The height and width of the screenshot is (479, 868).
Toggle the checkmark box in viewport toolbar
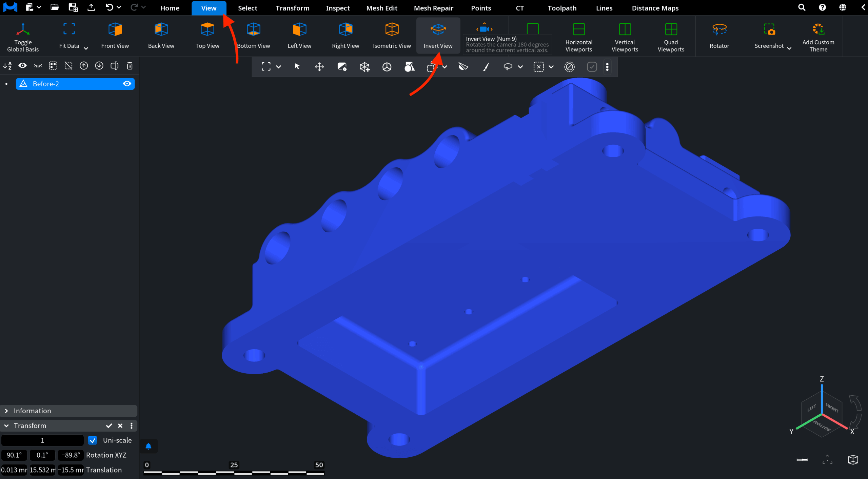pyautogui.click(x=592, y=67)
